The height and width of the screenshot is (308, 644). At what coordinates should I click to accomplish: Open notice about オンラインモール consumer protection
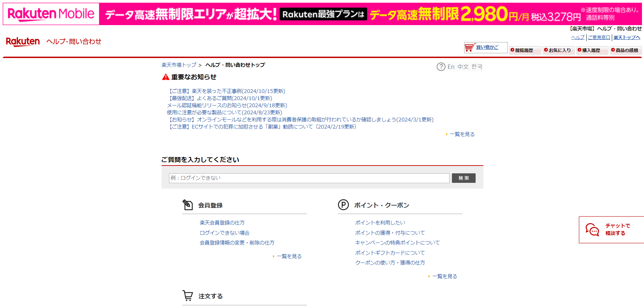pos(300,120)
